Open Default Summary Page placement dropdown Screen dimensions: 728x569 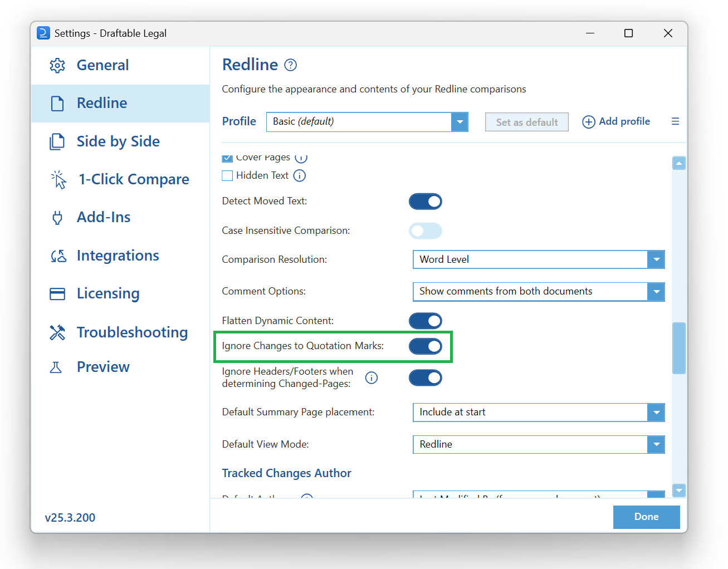[x=539, y=413]
